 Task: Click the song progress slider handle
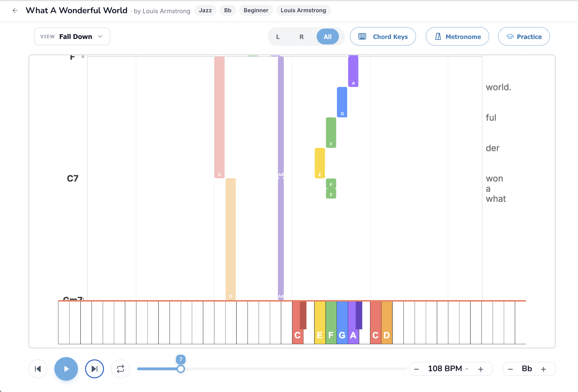point(181,369)
